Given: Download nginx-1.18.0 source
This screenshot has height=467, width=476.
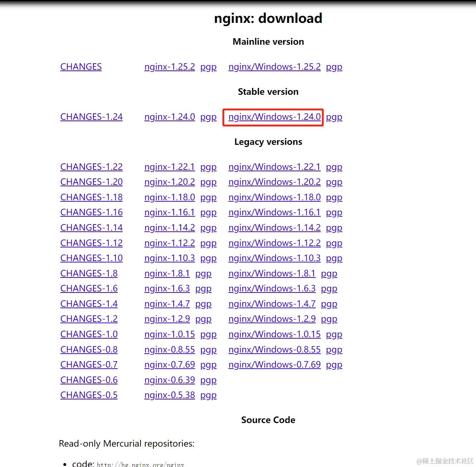Looking at the screenshot, I should tap(170, 197).
